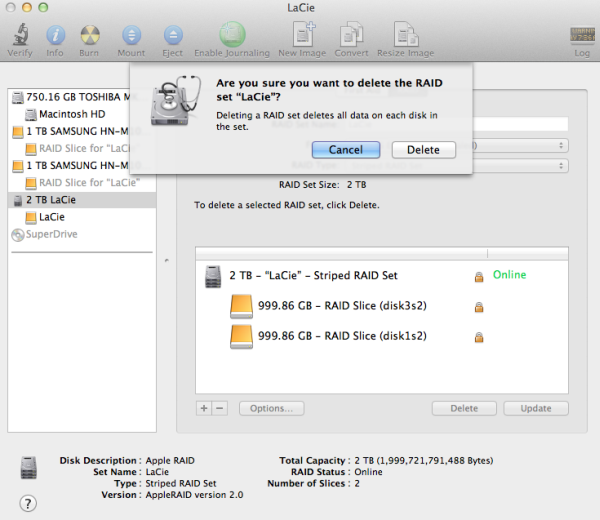Click the Delete button below the RAID list
Viewport: 600px width, 520px height.
pos(464,408)
